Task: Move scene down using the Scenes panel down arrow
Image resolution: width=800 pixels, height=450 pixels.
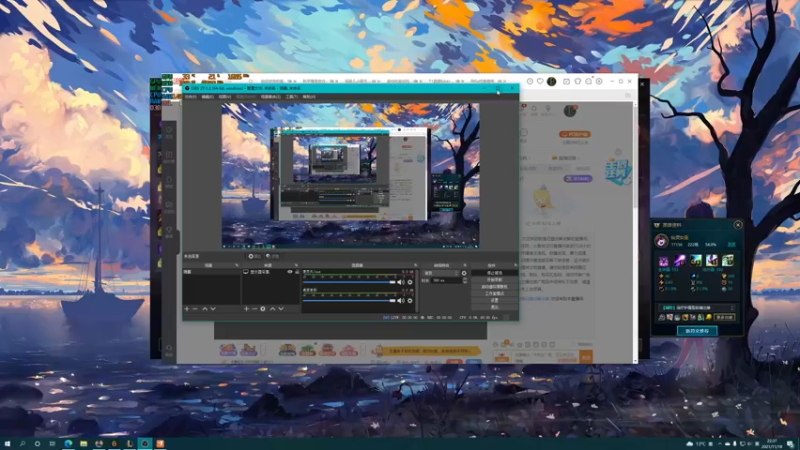Action: point(213,309)
